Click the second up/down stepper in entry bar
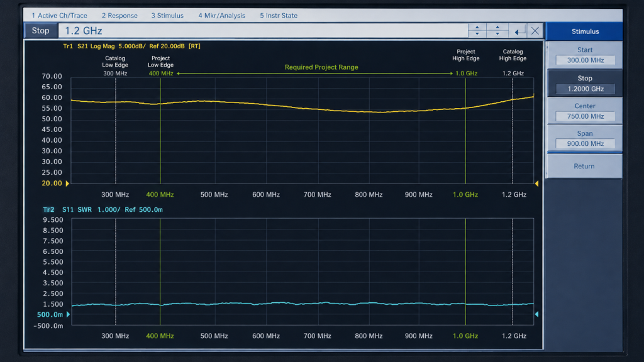Viewport: 644px width, 362px height. (497, 31)
